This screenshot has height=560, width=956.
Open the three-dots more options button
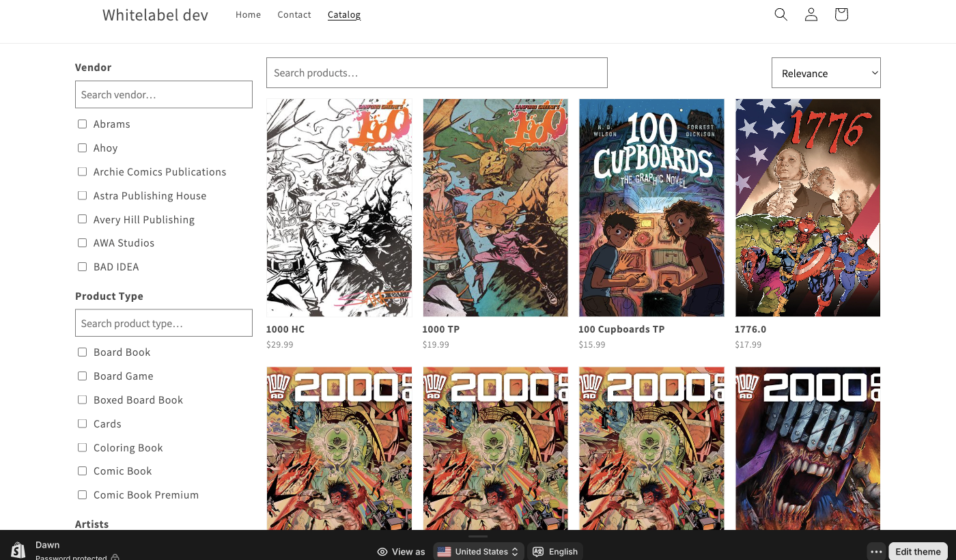point(877,552)
